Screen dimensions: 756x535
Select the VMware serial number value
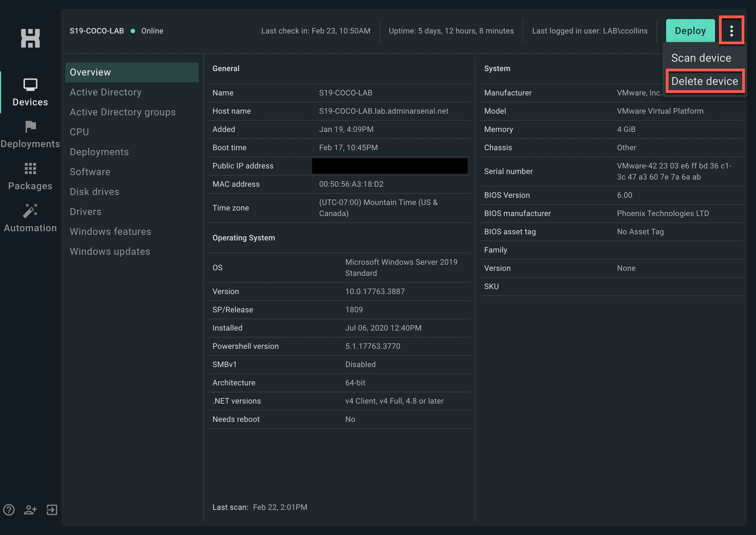pos(674,171)
